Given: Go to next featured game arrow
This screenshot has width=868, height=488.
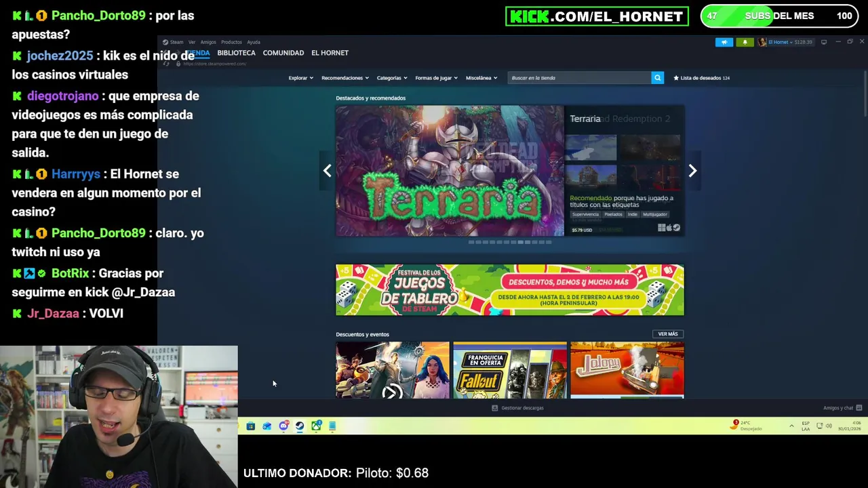Looking at the screenshot, I should (692, 171).
